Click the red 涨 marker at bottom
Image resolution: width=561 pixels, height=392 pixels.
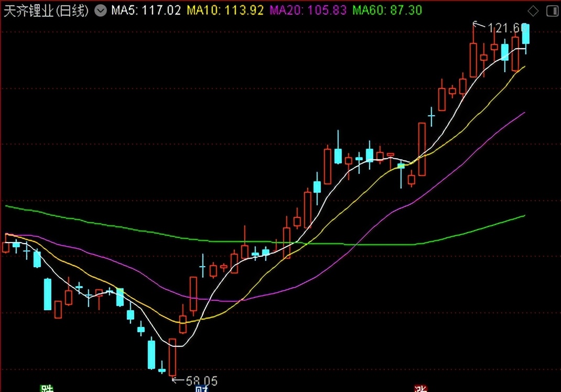pyautogui.click(x=420, y=388)
